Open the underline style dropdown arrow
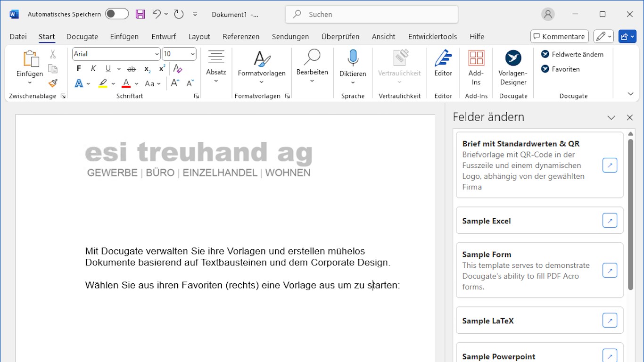This screenshot has width=644, height=362. [x=119, y=69]
